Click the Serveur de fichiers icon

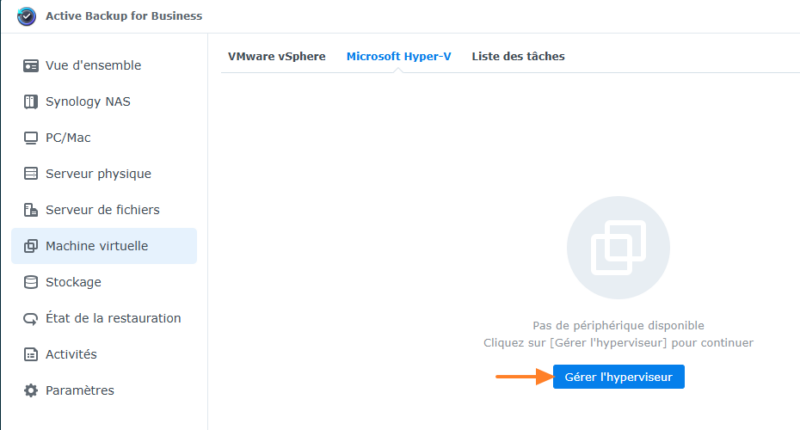point(31,210)
